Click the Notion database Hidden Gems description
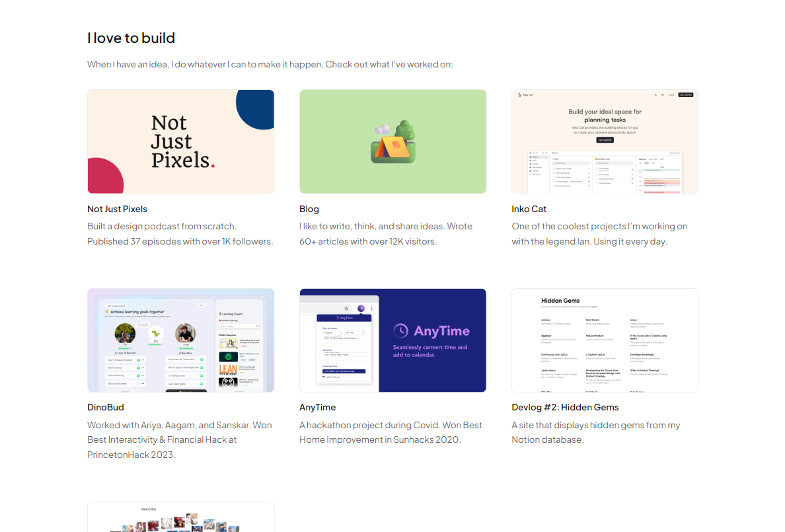 [x=596, y=432]
